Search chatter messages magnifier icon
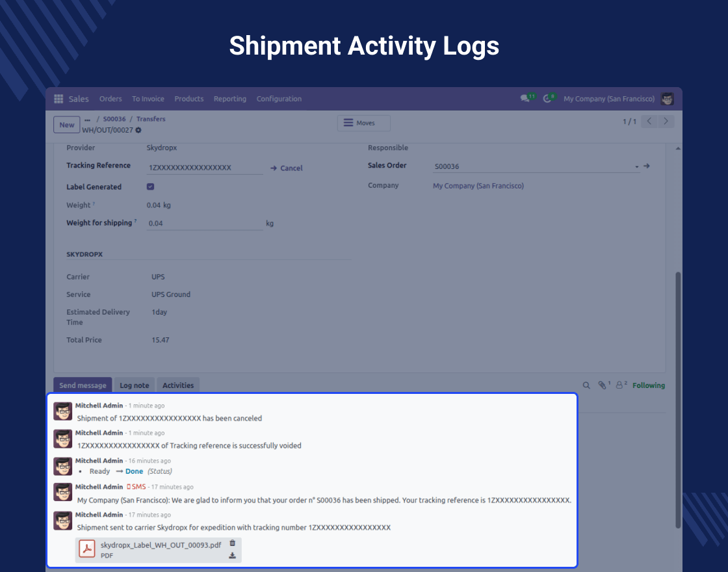This screenshot has height=572, width=728. click(586, 385)
